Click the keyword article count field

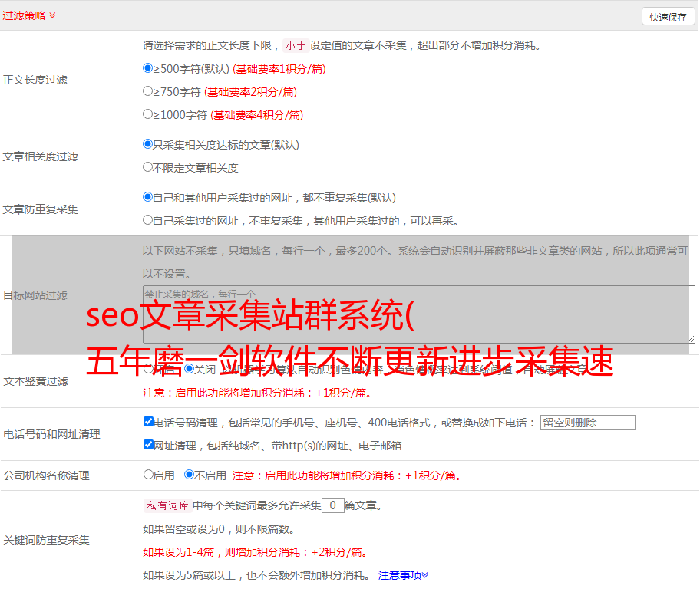coord(332,505)
